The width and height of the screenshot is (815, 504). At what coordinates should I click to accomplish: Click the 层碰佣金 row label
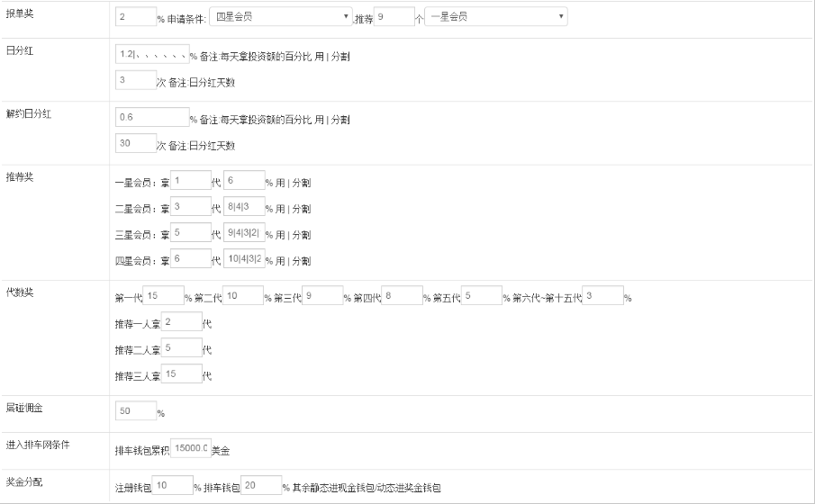[x=24, y=408]
